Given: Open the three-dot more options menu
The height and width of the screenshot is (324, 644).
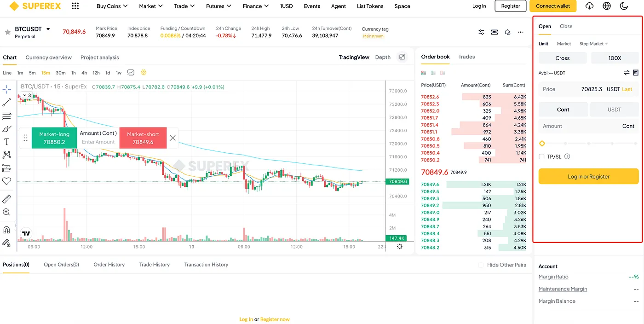Looking at the screenshot, I should 521,32.
